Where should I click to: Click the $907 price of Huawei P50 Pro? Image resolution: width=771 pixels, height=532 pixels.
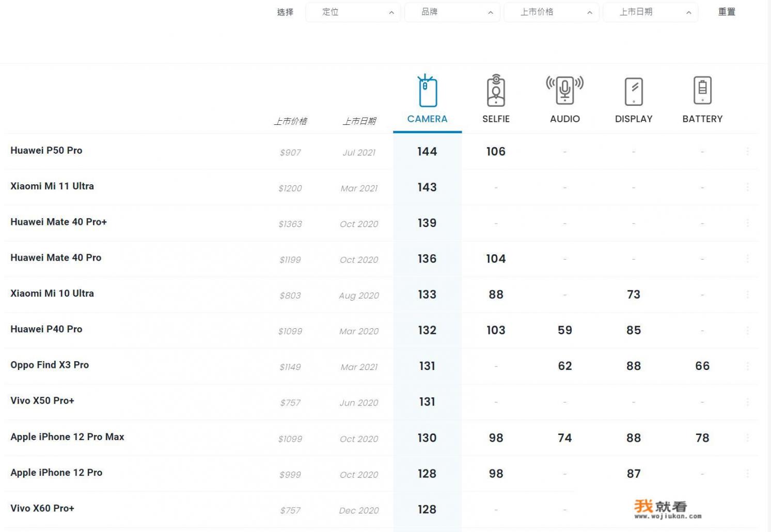[x=290, y=152]
